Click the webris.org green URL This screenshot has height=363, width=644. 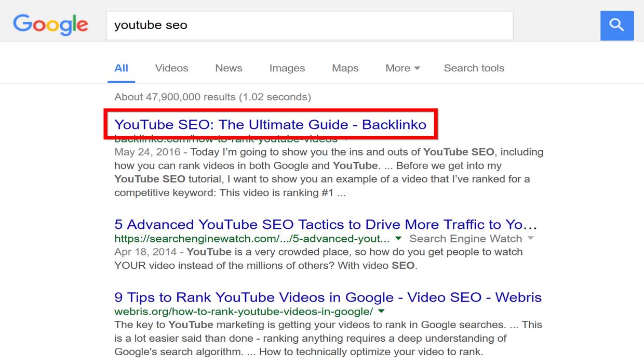click(x=244, y=312)
